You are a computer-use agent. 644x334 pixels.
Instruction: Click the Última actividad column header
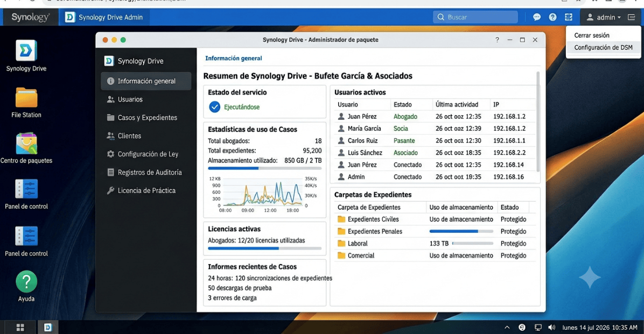[457, 105]
